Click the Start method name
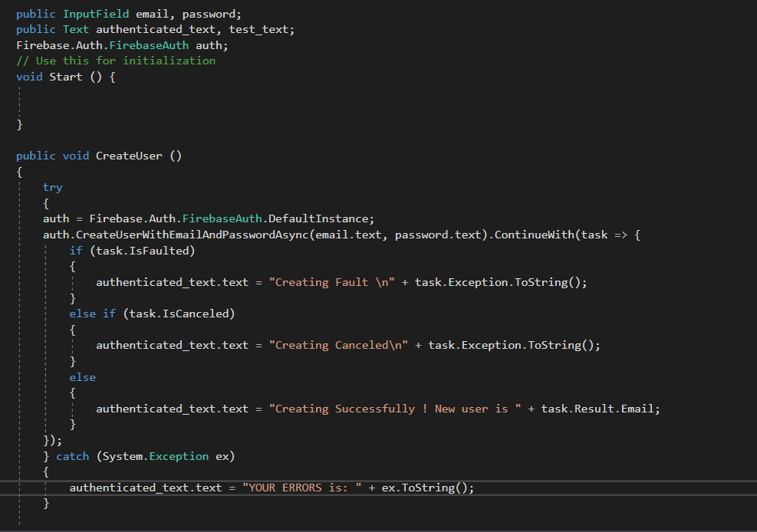The width and height of the screenshot is (757, 532). click(66, 77)
